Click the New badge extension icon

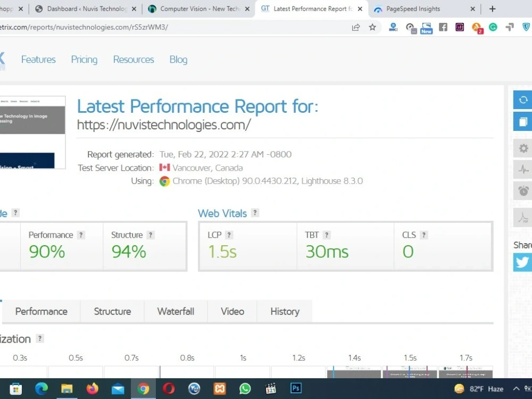pos(427,28)
